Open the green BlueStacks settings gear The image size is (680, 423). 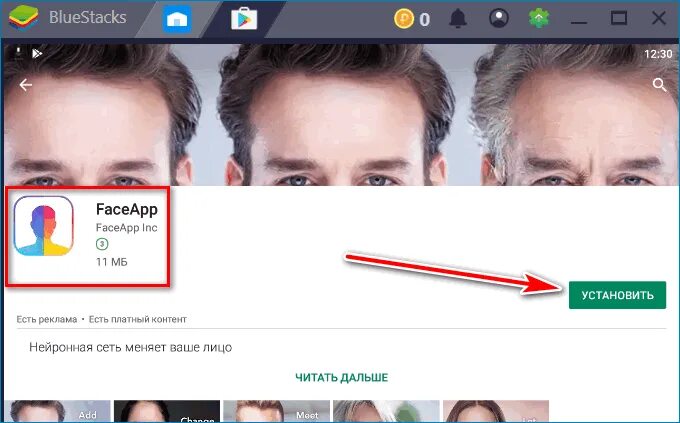coord(539,18)
